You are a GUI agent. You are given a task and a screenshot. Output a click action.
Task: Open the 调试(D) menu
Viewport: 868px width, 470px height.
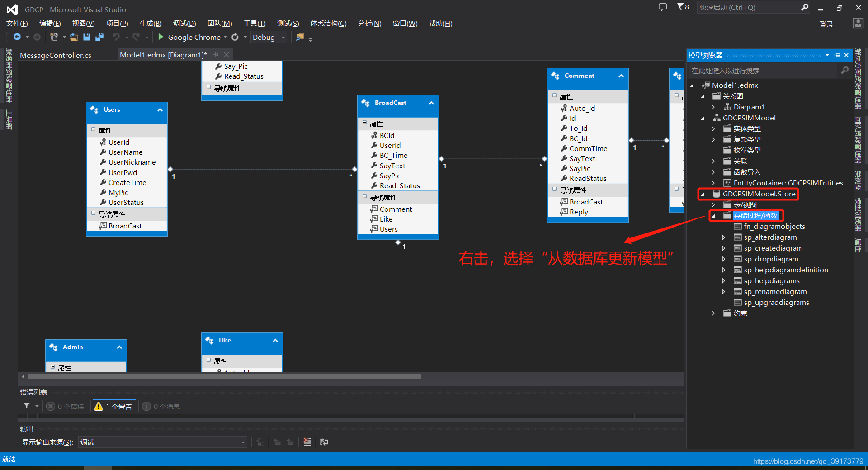coord(184,24)
